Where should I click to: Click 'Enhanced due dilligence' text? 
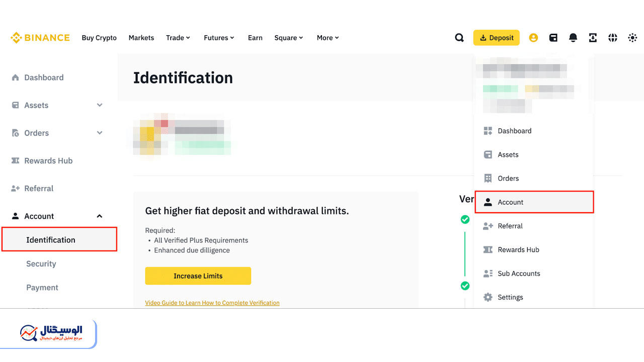click(192, 250)
